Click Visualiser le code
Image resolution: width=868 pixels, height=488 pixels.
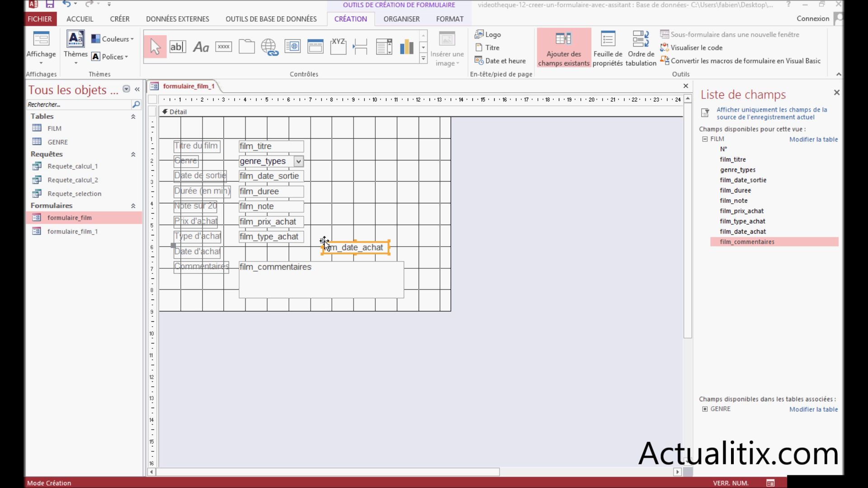point(691,47)
